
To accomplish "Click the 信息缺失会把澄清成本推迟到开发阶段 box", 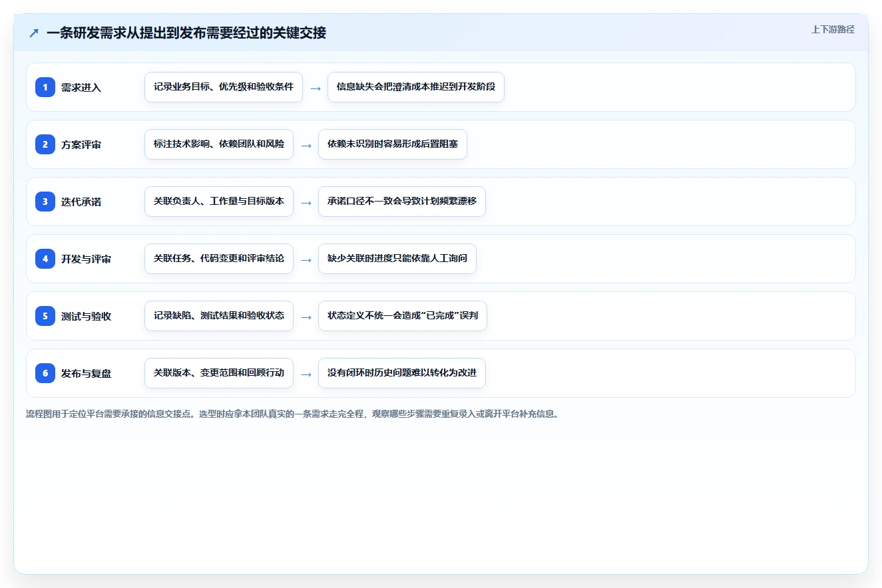I will (x=416, y=87).
